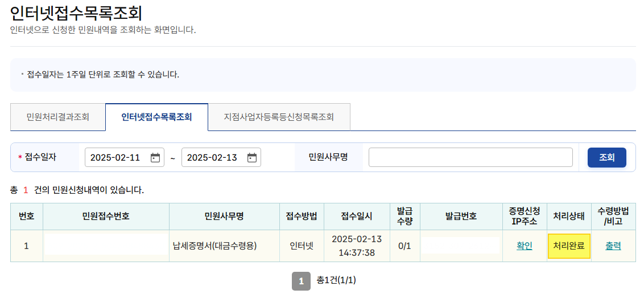Select the 인터넷접수목록조회 tab
The width and height of the screenshot is (644, 302).
click(156, 117)
